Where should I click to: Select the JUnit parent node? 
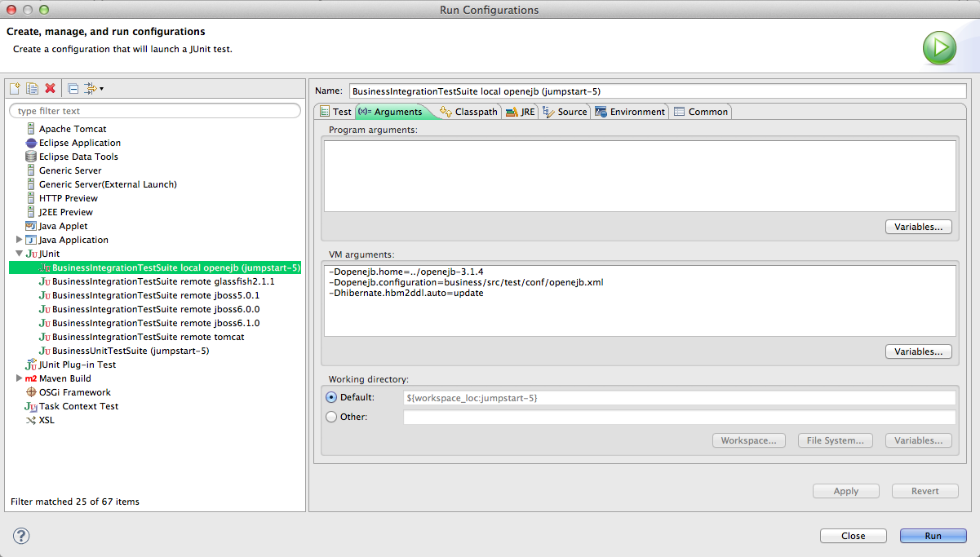(x=49, y=254)
